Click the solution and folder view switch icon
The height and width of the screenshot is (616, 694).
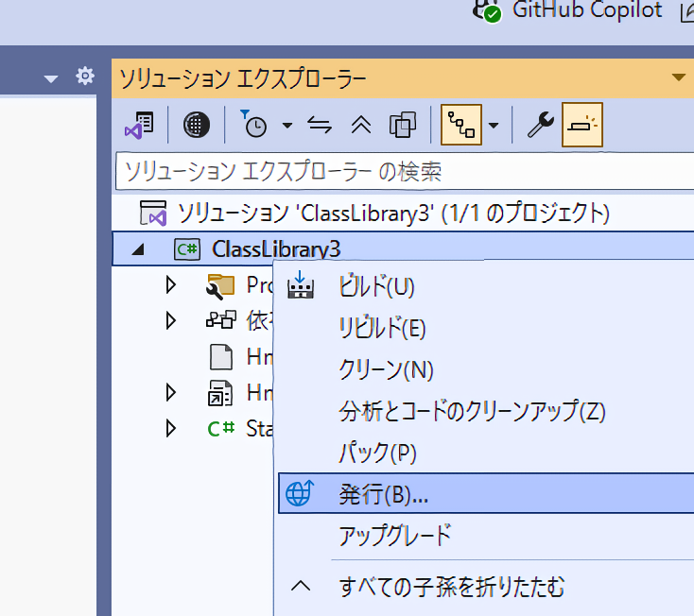click(x=140, y=125)
